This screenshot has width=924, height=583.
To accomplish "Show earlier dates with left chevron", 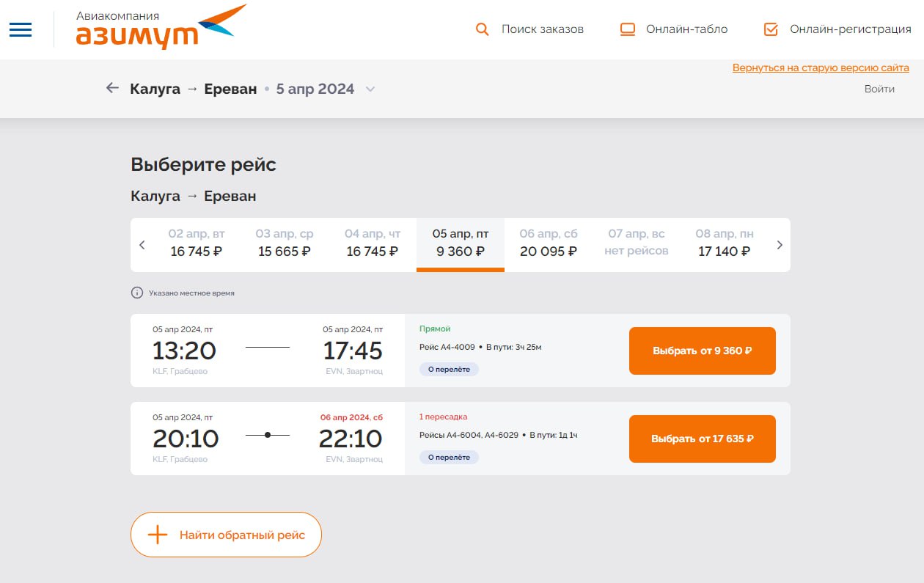I will [142, 245].
